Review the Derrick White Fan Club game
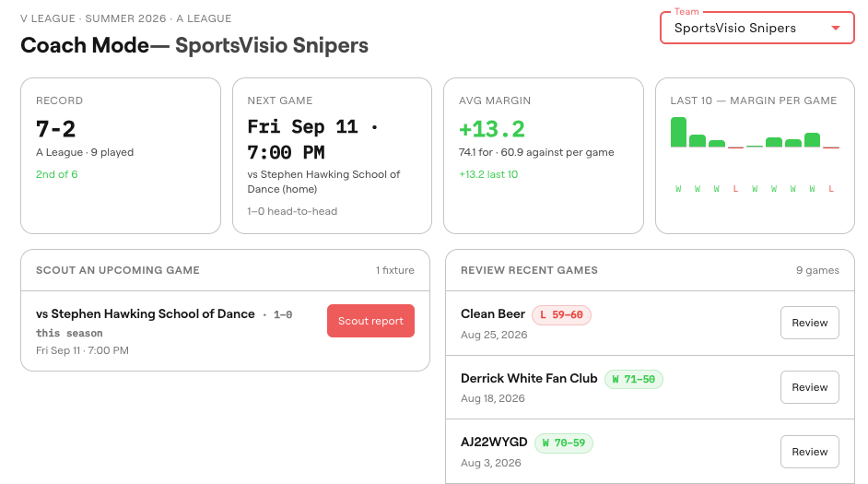The width and height of the screenshot is (868, 484). pos(809,387)
